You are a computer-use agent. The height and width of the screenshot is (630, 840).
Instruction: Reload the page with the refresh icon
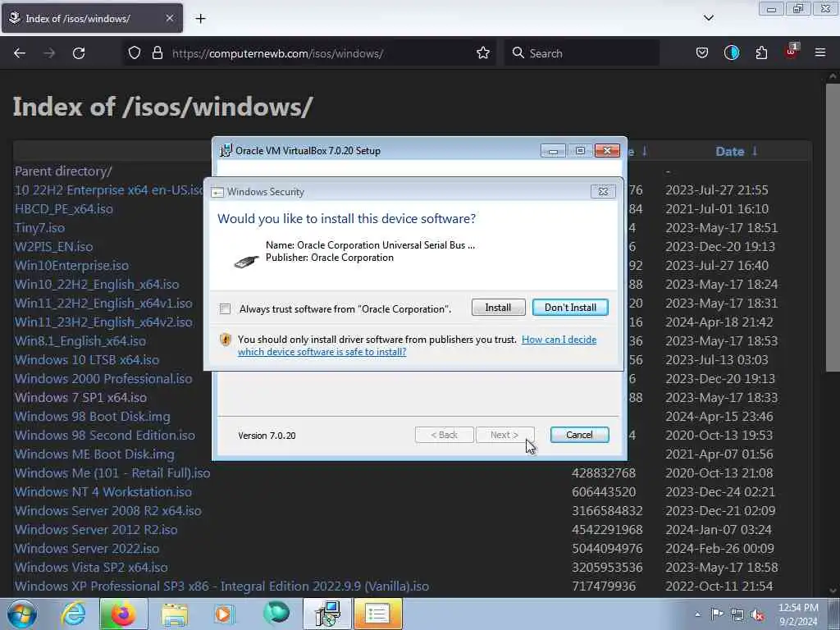pyautogui.click(x=79, y=53)
